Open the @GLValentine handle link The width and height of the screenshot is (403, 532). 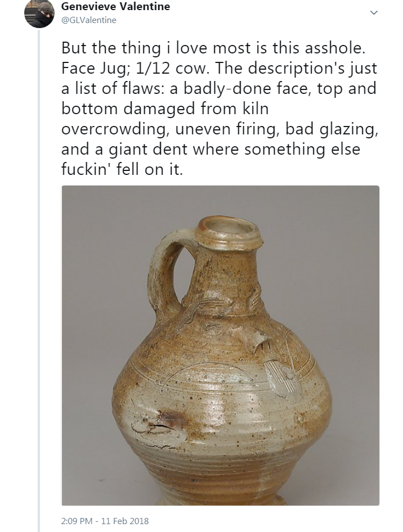pyautogui.click(x=88, y=20)
